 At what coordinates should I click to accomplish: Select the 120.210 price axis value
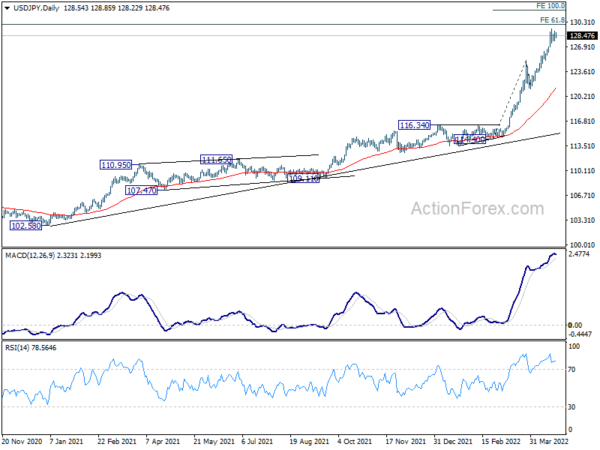[x=582, y=96]
